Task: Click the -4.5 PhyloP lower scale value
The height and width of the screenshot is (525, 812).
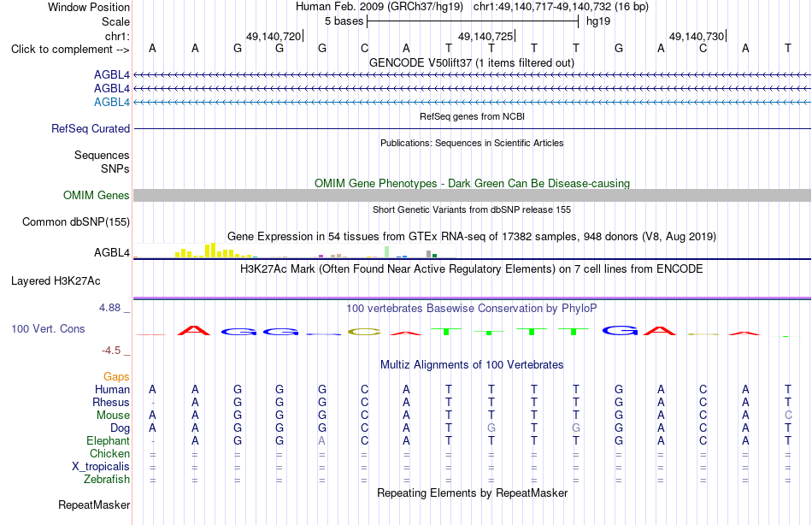Action: point(111,351)
